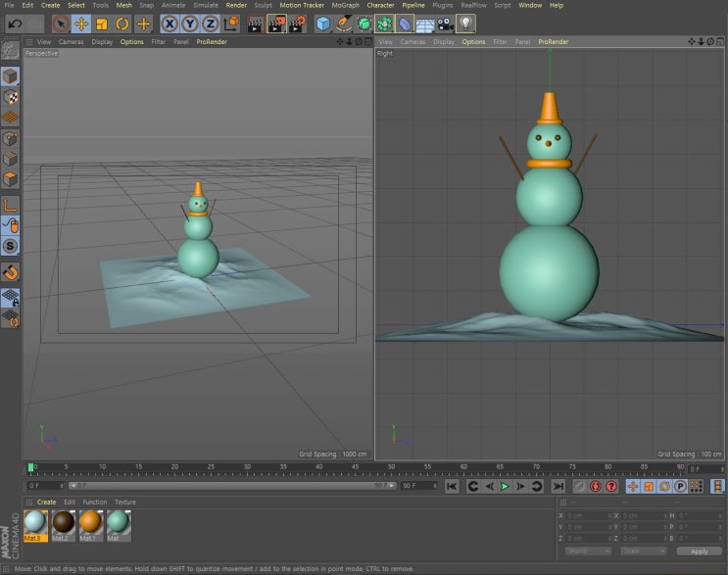Toggle Y-axis lock
Image resolution: width=728 pixels, height=575 pixels.
click(190, 24)
